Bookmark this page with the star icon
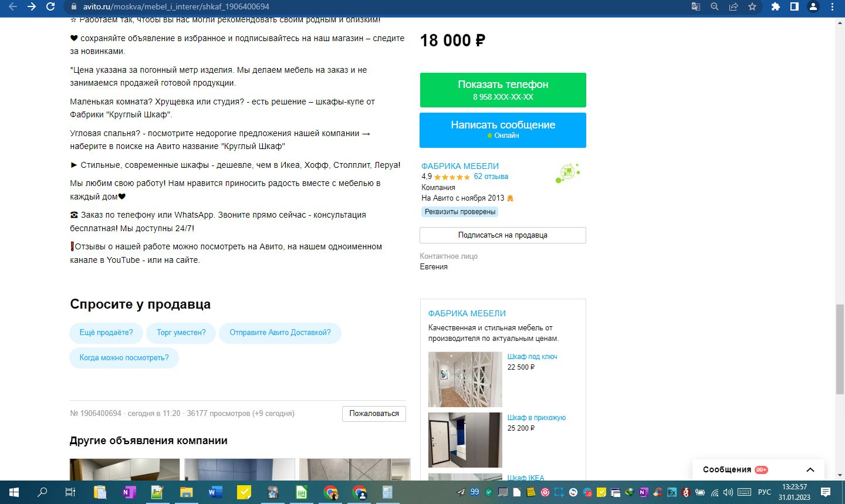Image resolution: width=845 pixels, height=504 pixels. (x=752, y=6)
